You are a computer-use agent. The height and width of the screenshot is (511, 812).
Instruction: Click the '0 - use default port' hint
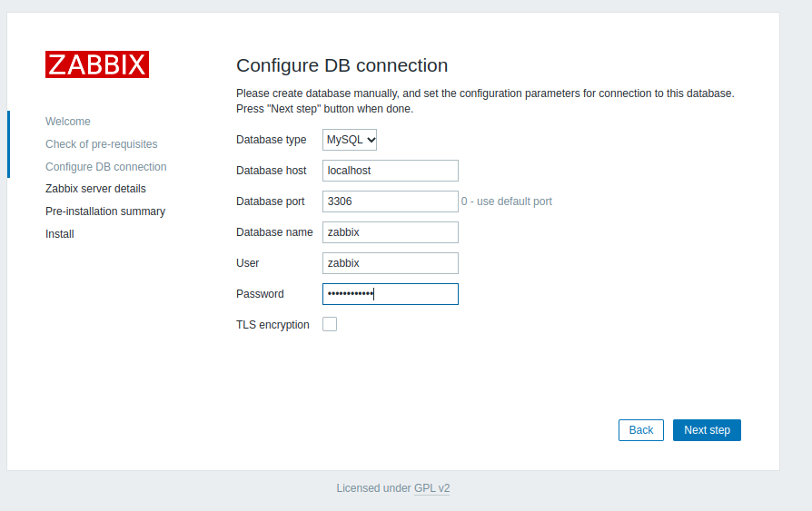(507, 201)
